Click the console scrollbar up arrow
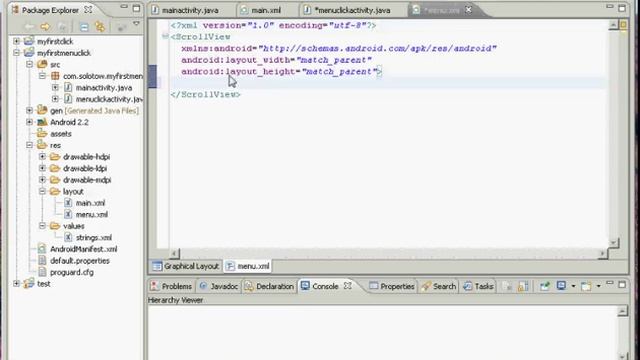Image resolution: width=640 pixels, height=360 pixels. point(622,311)
